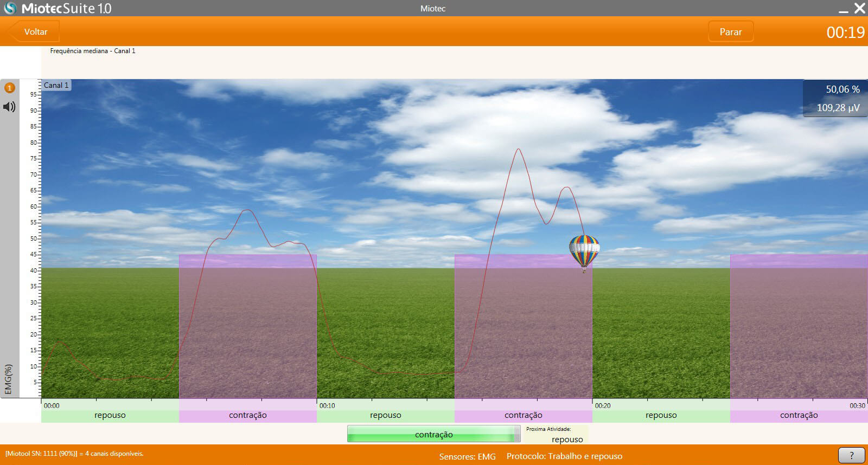Select the orange channel 1 badge
Image resolution: width=868 pixels, height=465 pixels.
coord(9,88)
